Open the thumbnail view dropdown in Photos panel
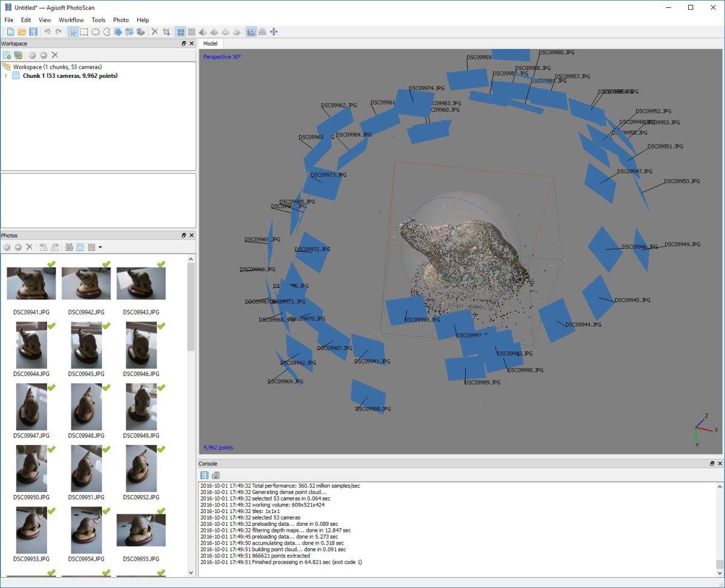The image size is (725, 588). [x=100, y=246]
